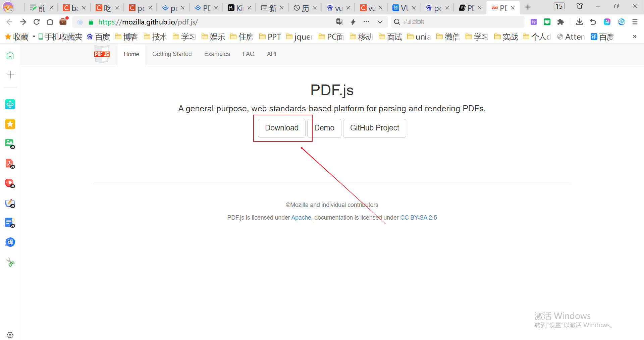Click the green lock security icon
This screenshot has height=340, width=644.
pyautogui.click(x=91, y=22)
